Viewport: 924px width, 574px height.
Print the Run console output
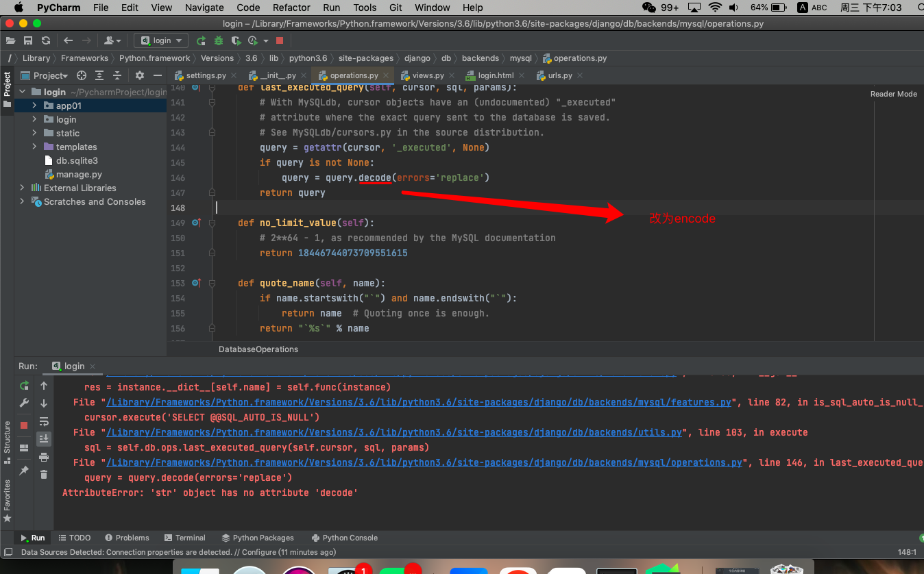[x=44, y=457]
